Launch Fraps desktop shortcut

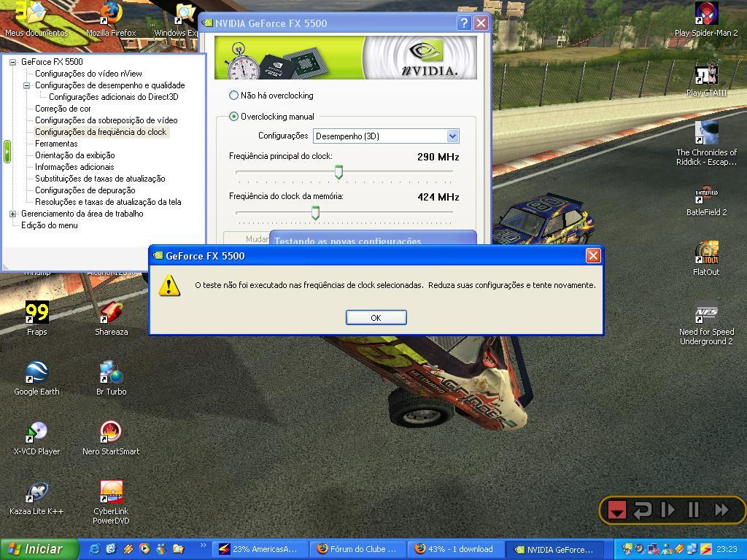36,318
